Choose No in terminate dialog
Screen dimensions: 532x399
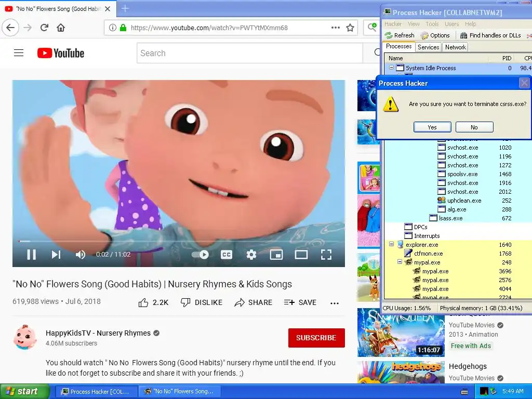click(474, 127)
